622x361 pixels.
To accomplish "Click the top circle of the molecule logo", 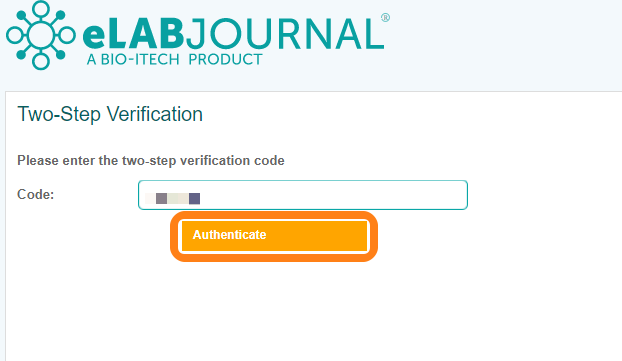I will point(40,8).
